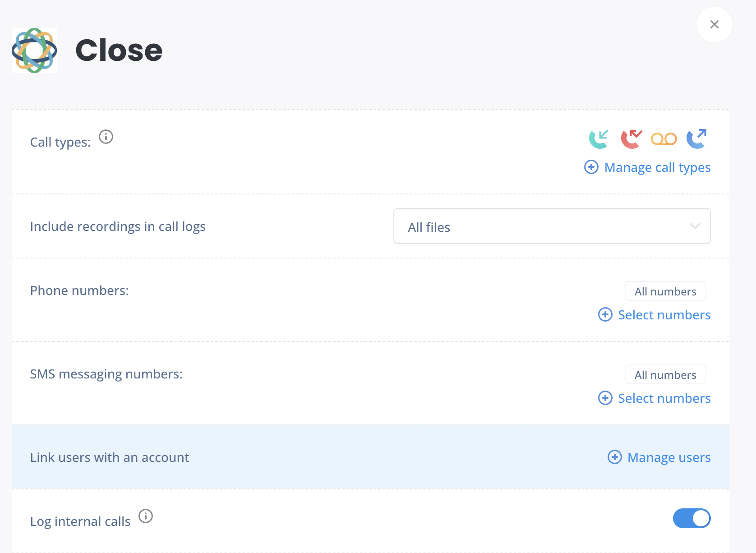The image size is (756, 553).
Task: Click the Link users with an account label
Action: pos(110,457)
